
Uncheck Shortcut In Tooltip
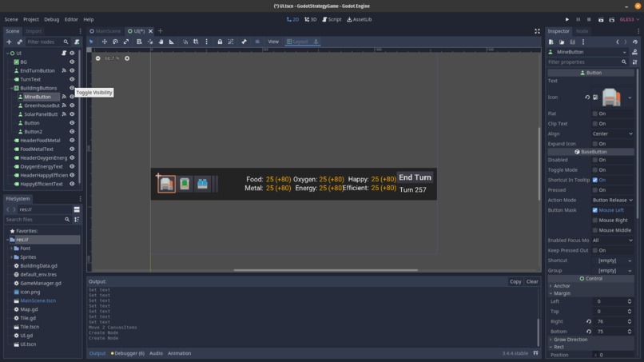tap(594, 180)
